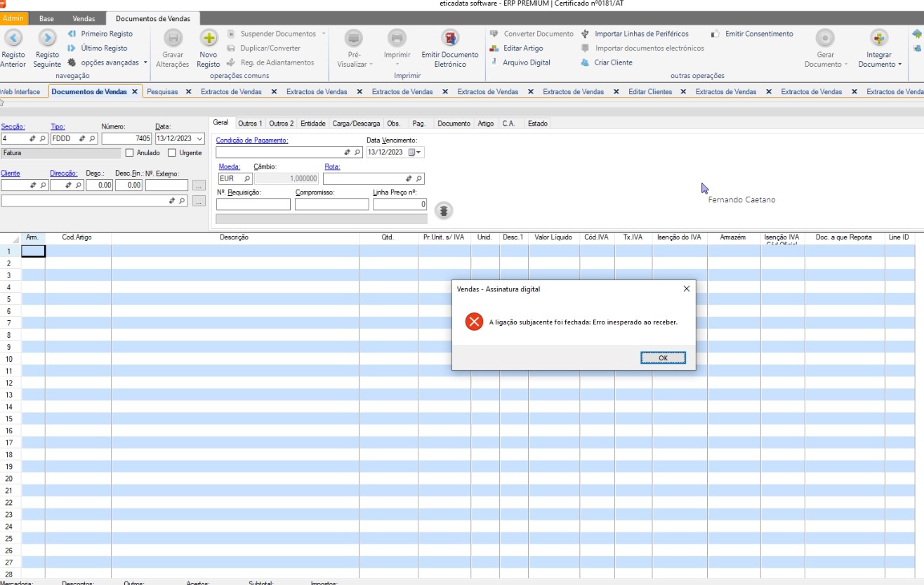Click the Nº Requisição input field
924x585 pixels.
tap(253, 205)
